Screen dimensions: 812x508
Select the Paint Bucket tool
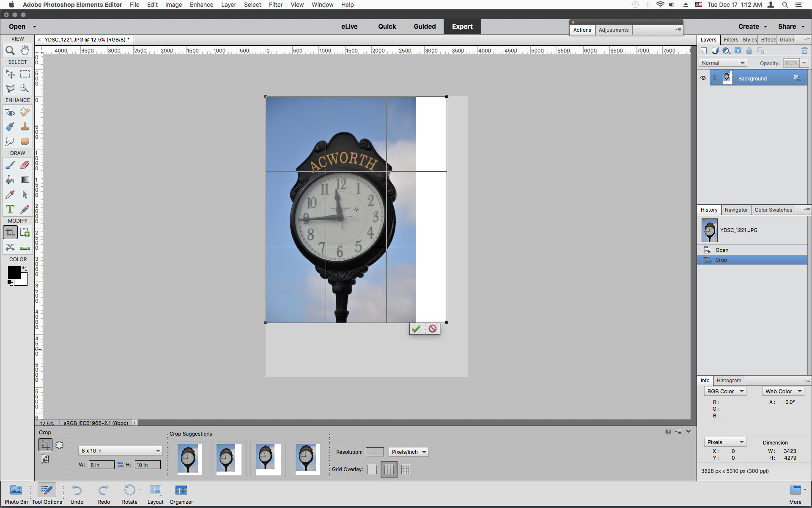click(10, 179)
